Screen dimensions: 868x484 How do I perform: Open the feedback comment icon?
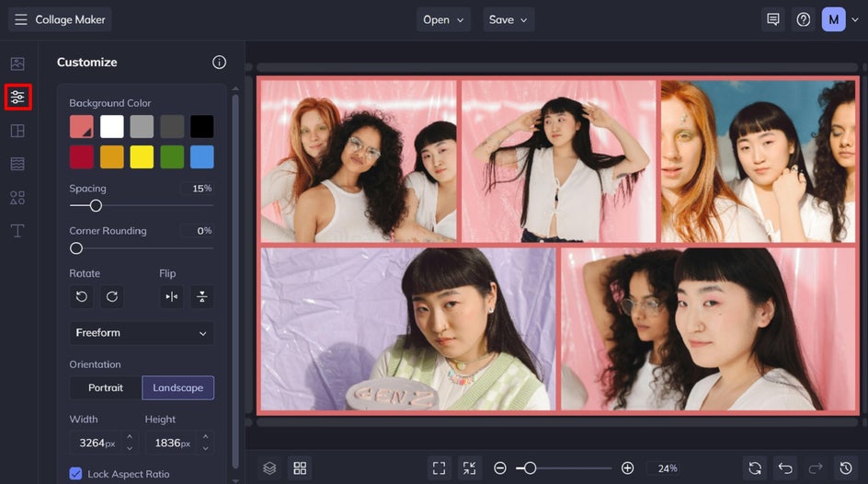point(772,19)
